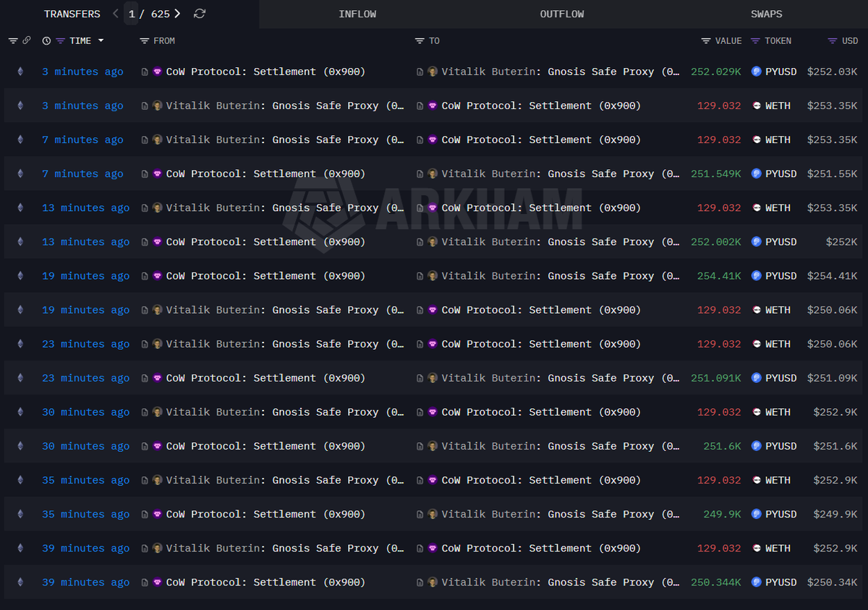
Task: Switch to the SWAPS tab
Action: [x=767, y=14]
